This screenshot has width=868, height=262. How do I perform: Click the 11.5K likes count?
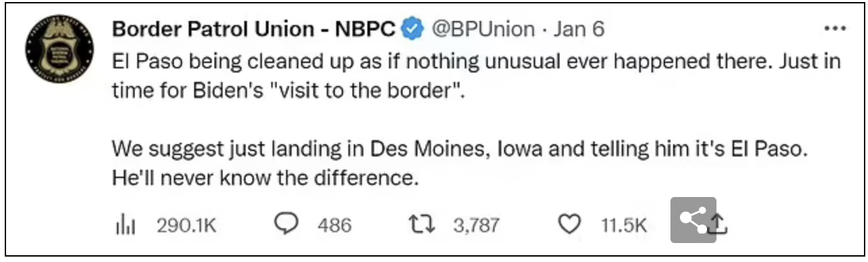point(624,225)
